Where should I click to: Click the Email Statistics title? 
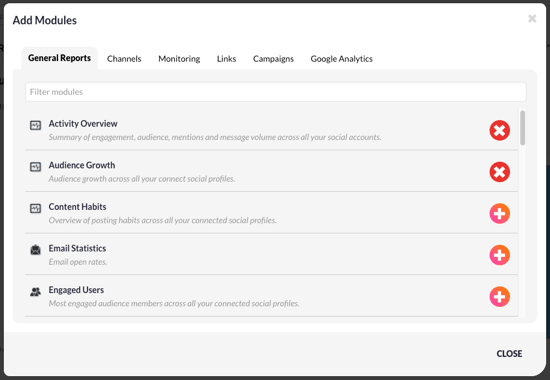[77, 248]
